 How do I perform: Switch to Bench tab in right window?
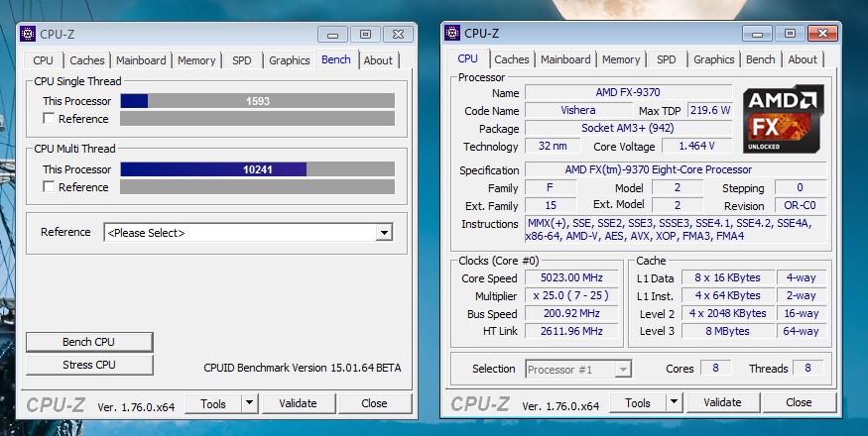pos(761,59)
